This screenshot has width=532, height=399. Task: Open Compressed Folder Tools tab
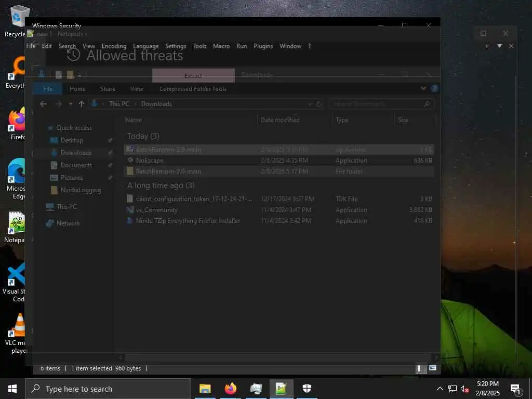tap(193, 89)
